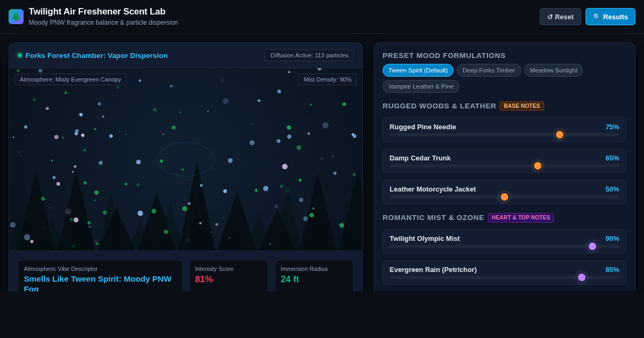
Task: Click the green status dot beside the chamber title
Action: tap(20, 55)
